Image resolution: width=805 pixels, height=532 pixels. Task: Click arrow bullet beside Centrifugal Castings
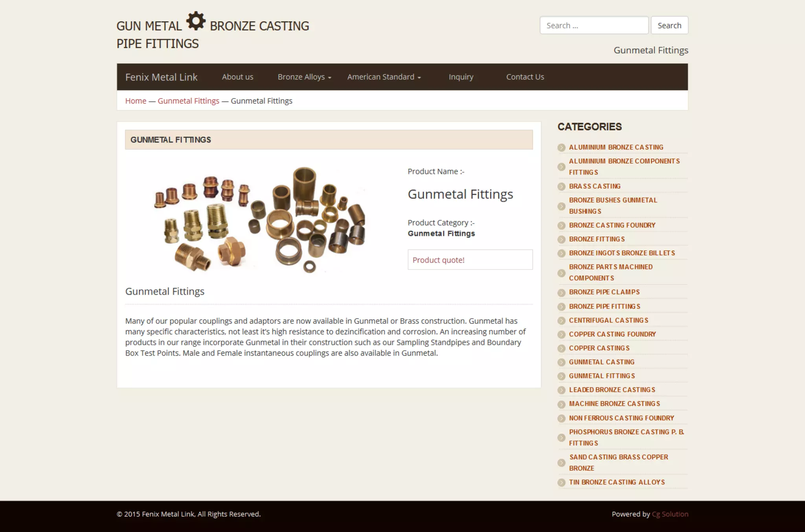(561, 321)
